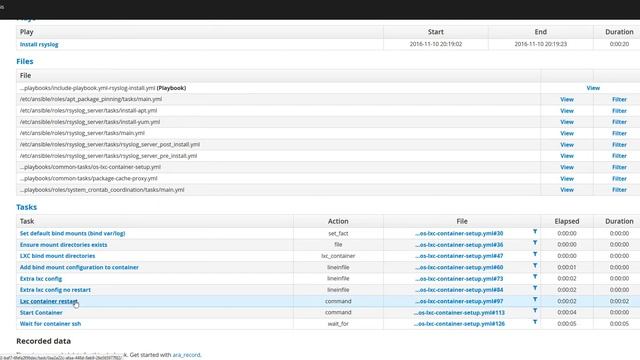Click the filter funnel in the Extra lxc config row
Image resolution: width=640 pixels, height=360 pixels.
click(535, 277)
